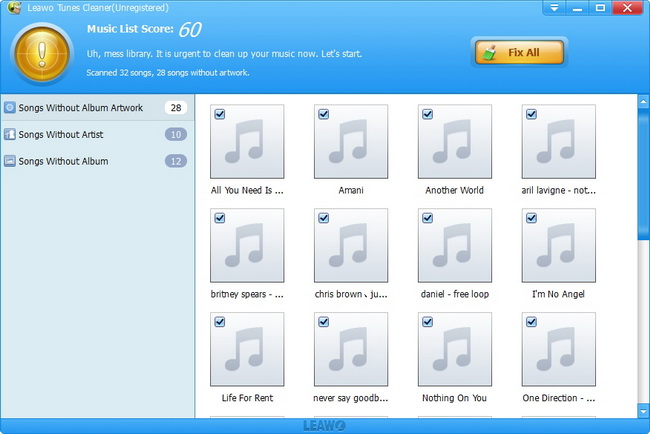Viewport: 650px width, 434px height.
Task: Uncheck the Another World song checkbox
Action: (x=427, y=114)
